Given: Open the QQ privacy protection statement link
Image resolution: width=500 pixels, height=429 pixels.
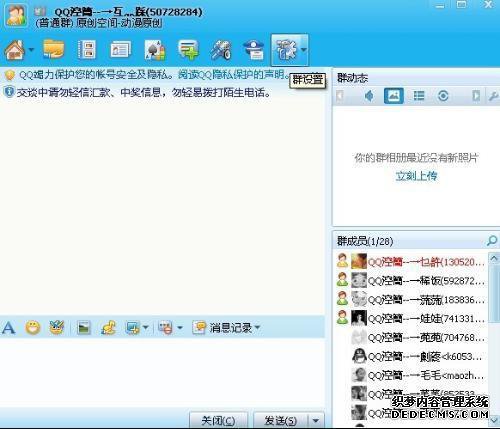Looking at the screenshot, I should (x=232, y=75).
